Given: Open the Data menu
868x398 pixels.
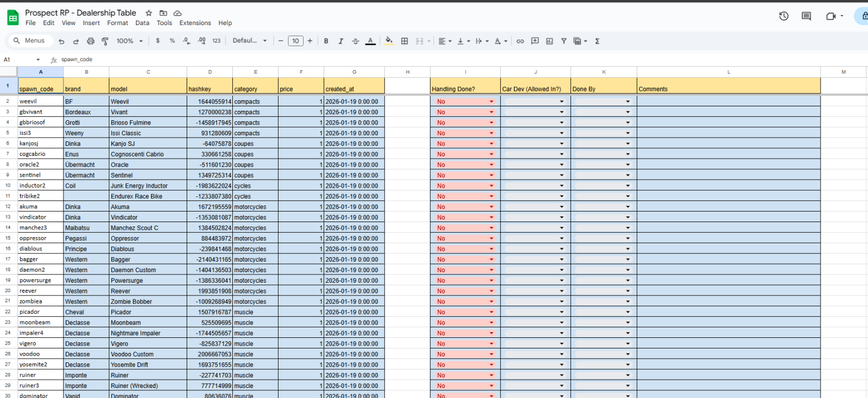Looking at the screenshot, I should point(142,23).
